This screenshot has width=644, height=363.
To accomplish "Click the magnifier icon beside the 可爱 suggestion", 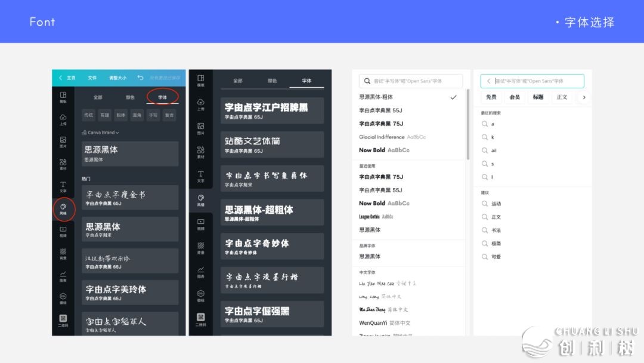I will (x=485, y=257).
